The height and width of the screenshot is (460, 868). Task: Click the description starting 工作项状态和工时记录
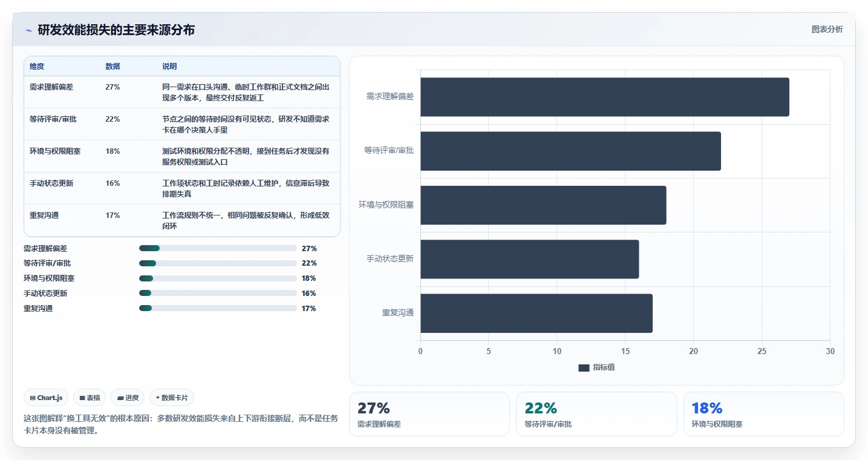[x=246, y=189]
